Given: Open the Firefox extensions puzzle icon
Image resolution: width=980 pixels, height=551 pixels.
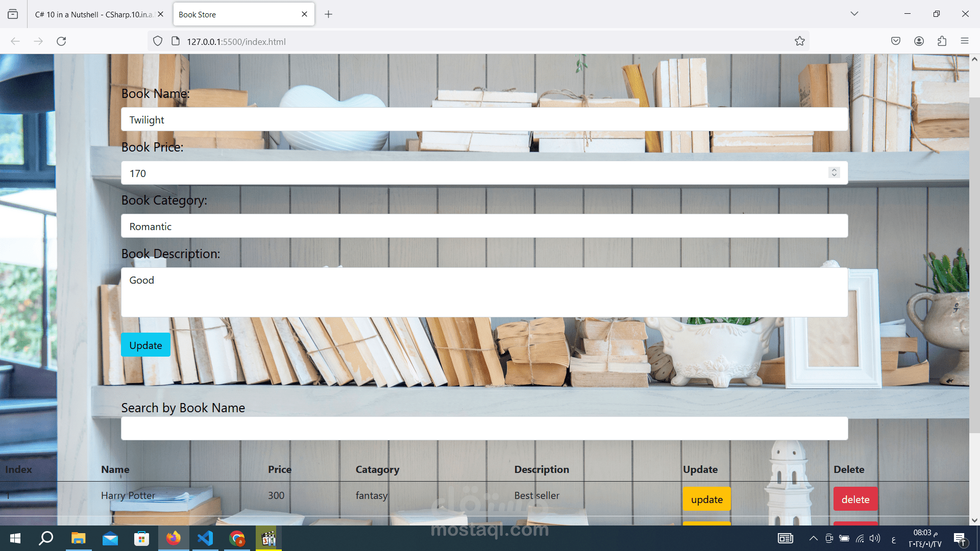Looking at the screenshot, I should (x=942, y=41).
